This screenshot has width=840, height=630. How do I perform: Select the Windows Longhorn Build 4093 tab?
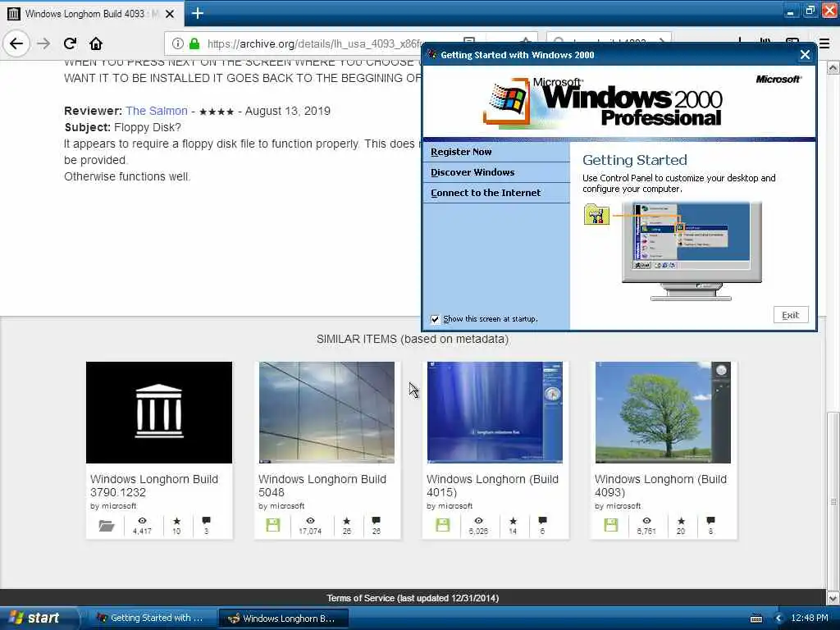(x=92, y=14)
